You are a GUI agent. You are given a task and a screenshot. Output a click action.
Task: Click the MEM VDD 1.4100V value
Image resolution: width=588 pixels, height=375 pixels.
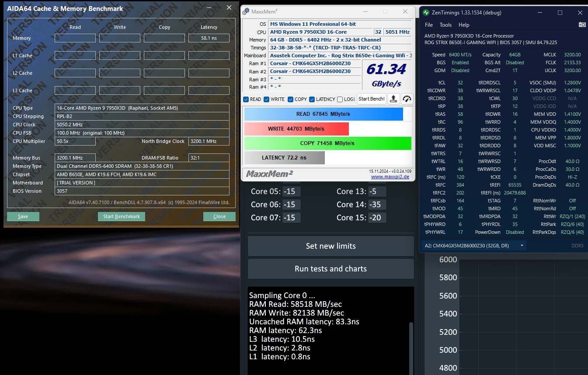pos(572,114)
